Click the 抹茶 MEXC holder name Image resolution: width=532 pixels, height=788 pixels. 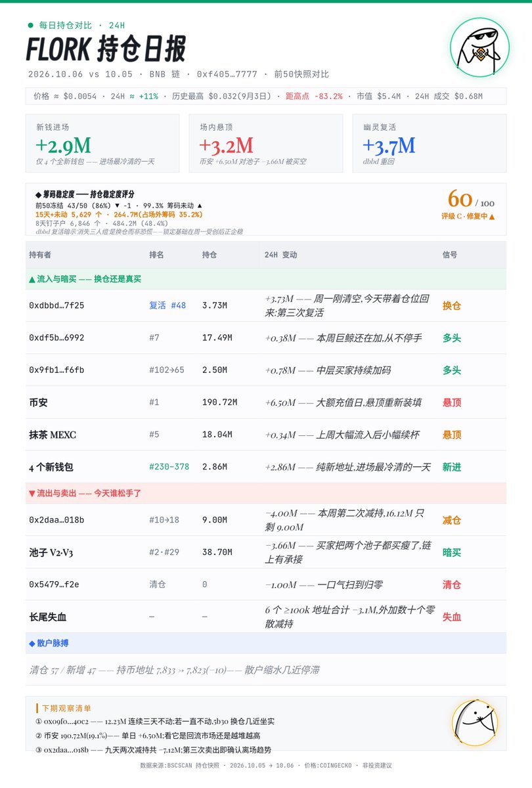tap(54, 434)
